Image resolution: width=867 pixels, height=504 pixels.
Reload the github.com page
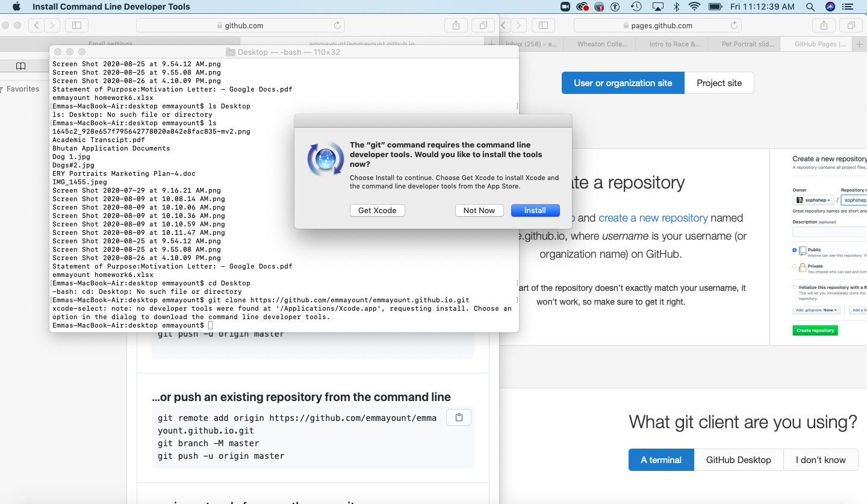337,25
